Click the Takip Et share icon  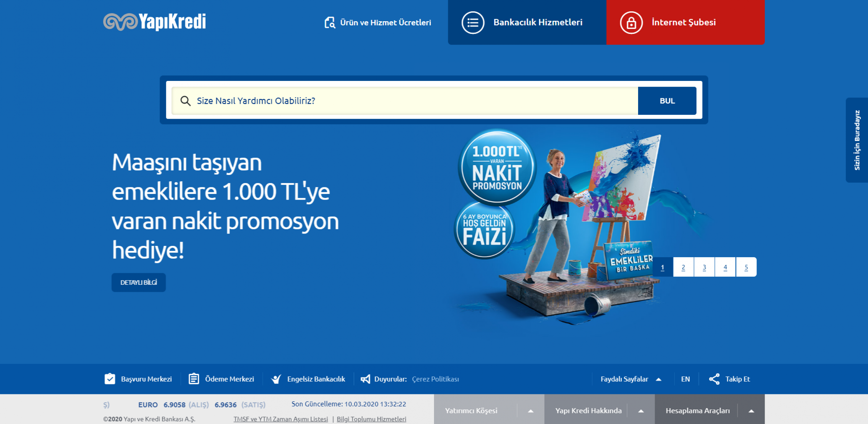(x=714, y=379)
